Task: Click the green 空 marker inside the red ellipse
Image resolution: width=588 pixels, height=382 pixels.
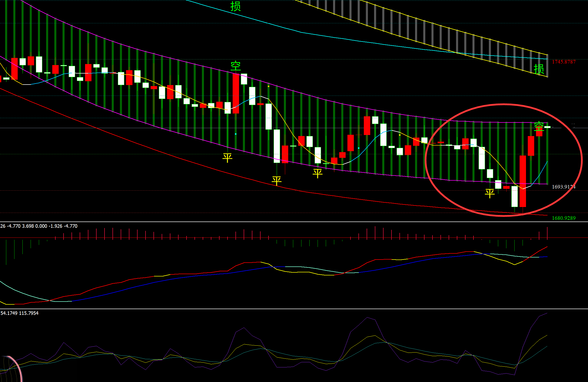Action: [539, 126]
